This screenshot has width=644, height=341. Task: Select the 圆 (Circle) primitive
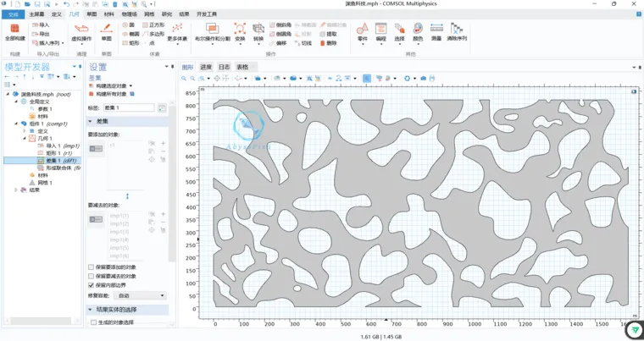[129, 25]
